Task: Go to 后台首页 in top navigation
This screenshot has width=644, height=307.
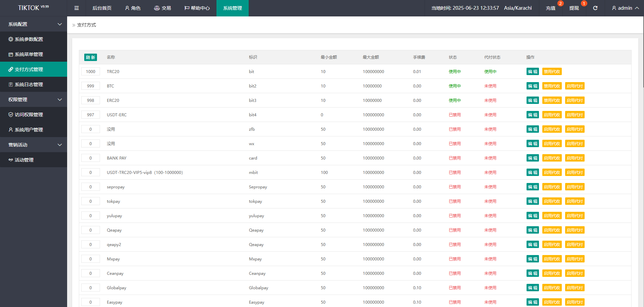Action: [102, 8]
